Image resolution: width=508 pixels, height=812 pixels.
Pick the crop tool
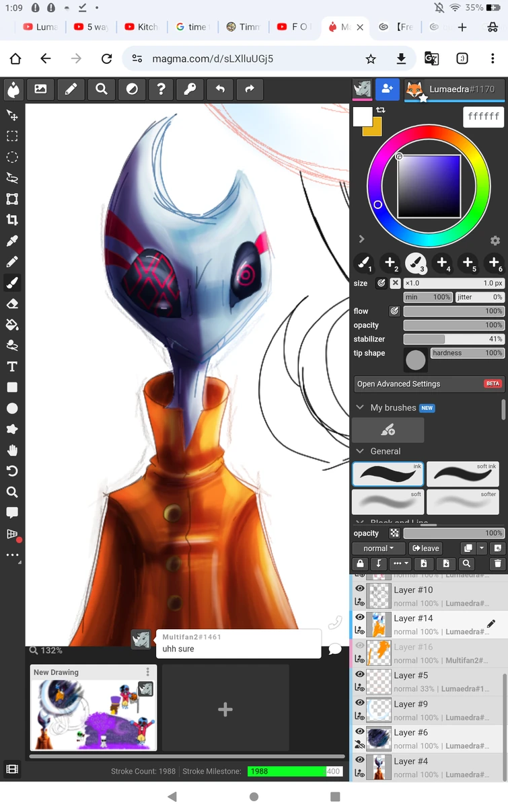(x=12, y=220)
